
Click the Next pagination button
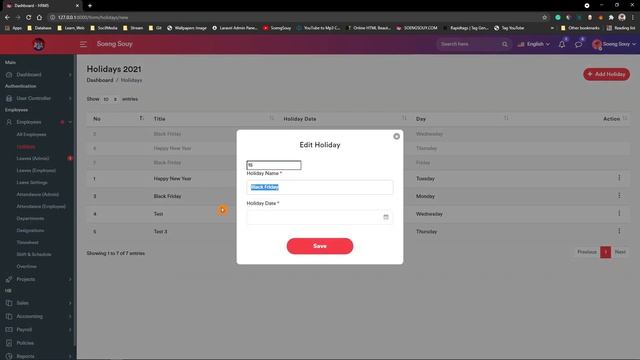(x=620, y=252)
